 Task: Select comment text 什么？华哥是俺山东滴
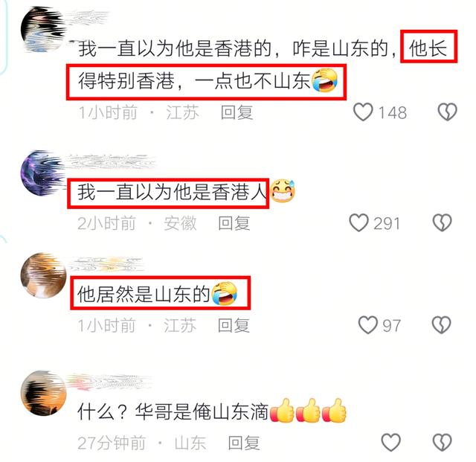[x=173, y=411]
